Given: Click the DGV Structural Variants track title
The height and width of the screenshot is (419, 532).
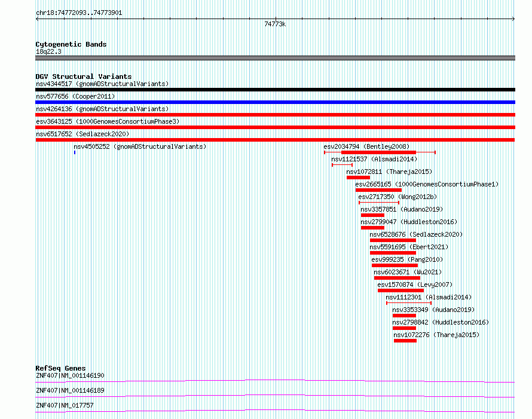Looking at the screenshot, I should click(x=84, y=77).
